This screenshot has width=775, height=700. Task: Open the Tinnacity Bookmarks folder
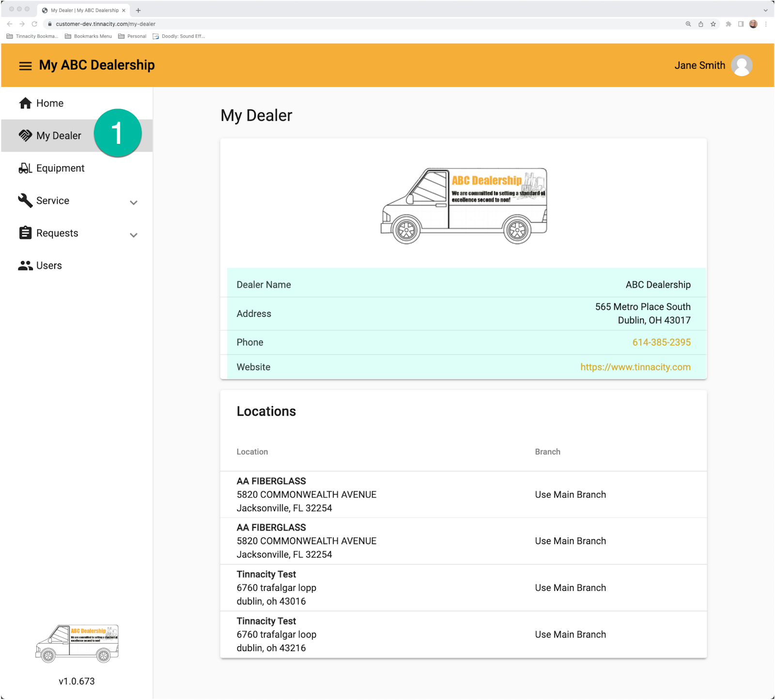(32, 36)
